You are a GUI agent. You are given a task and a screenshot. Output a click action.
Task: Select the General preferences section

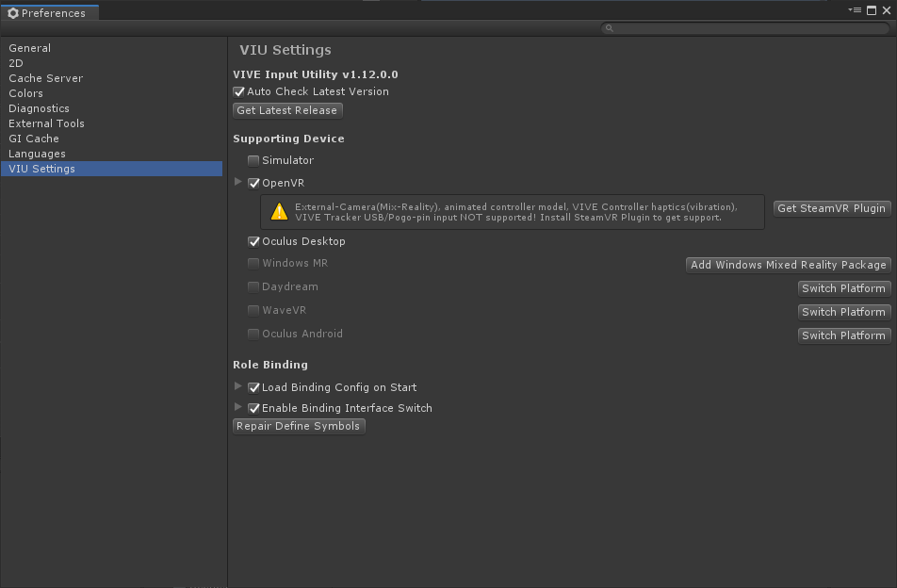pyautogui.click(x=111, y=48)
